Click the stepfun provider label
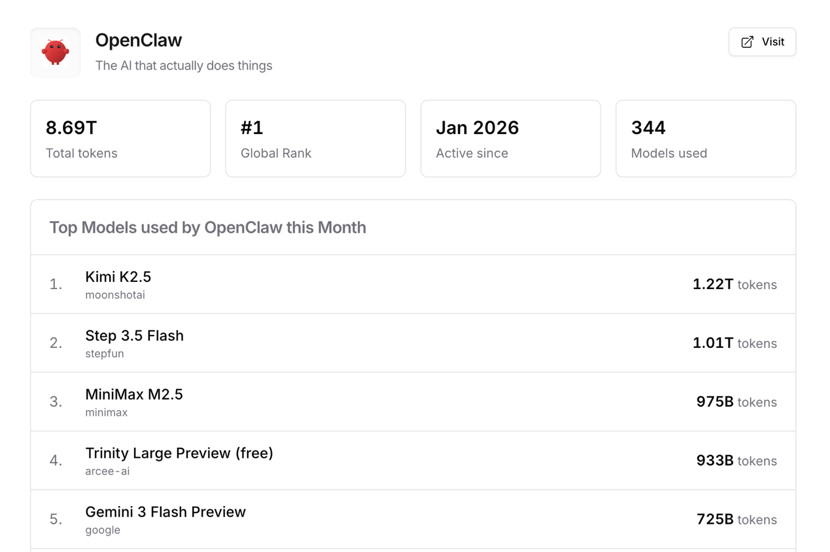 104,354
